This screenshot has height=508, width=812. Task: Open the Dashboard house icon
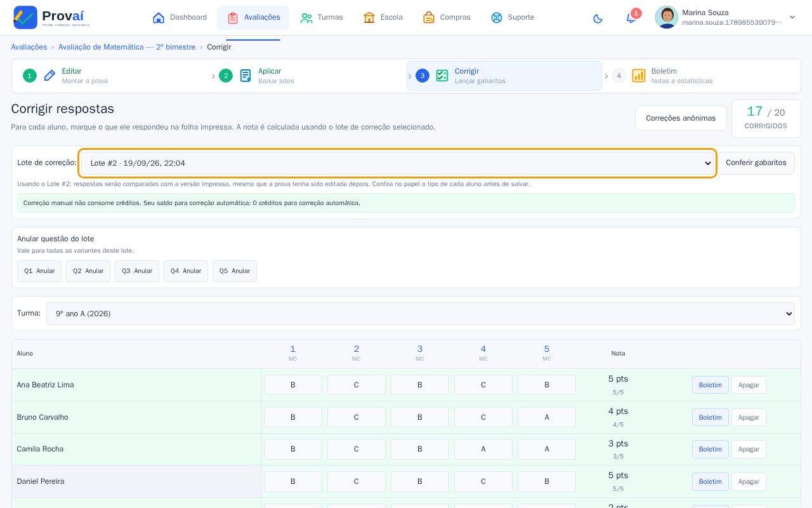pyautogui.click(x=159, y=17)
